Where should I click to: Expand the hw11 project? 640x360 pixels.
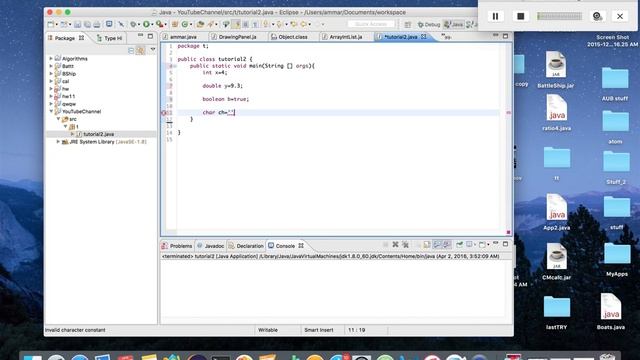[x=51, y=96]
